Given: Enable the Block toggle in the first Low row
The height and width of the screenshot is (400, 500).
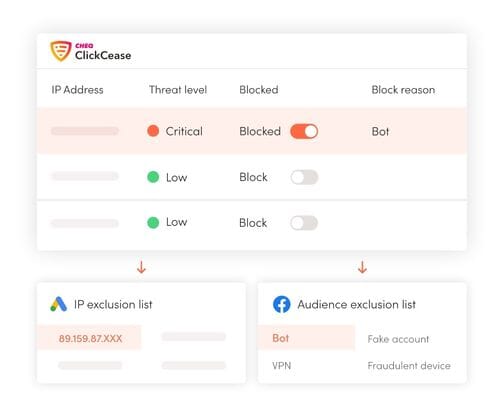Looking at the screenshot, I should click(304, 177).
